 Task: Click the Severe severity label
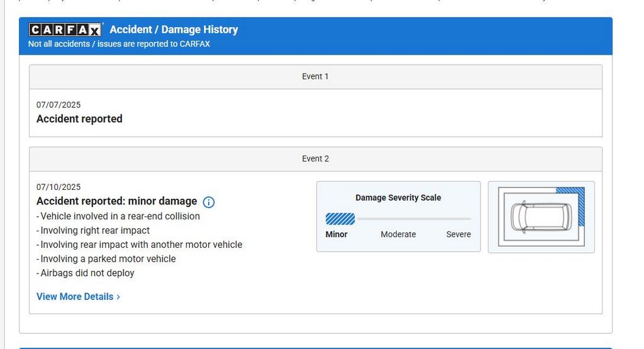458,235
